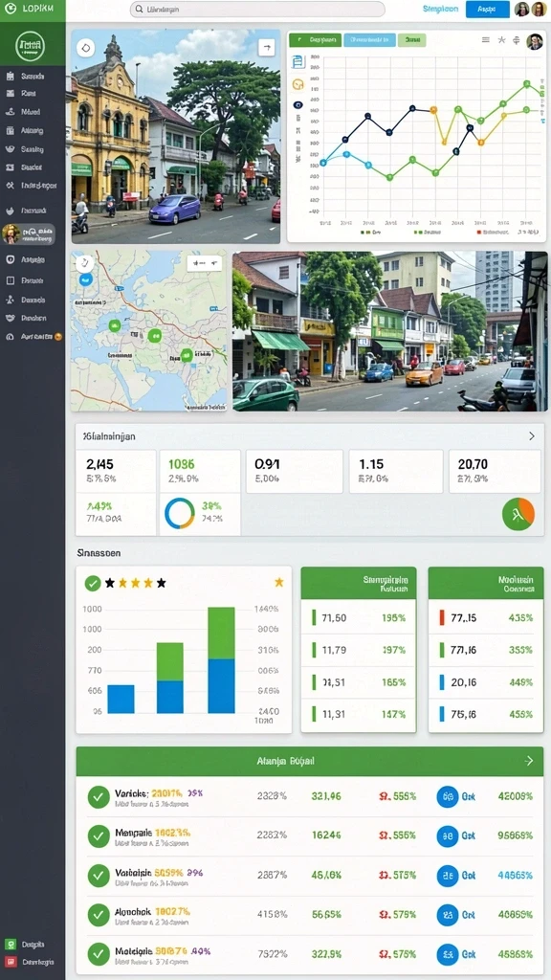Click the avatar in the chart panel corner

[535, 41]
